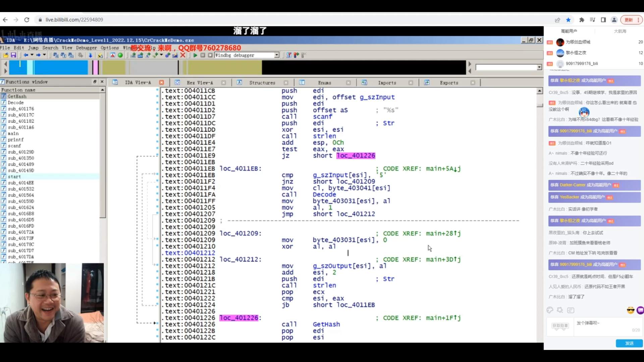Switch to the 大航海 tab
This screenshot has width=644, height=362.
[x=620, y=31]
